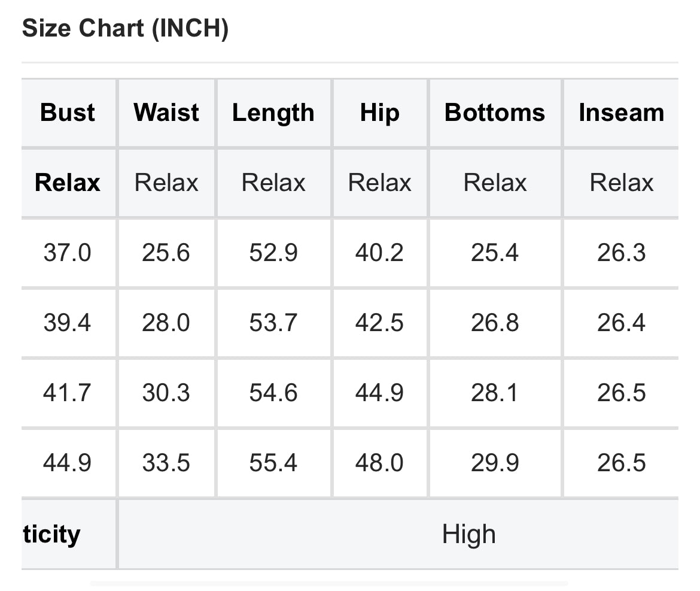This screenshot has height=591, width=700.
Task: Select the inseam value 26.3
Action: point(621,253)
